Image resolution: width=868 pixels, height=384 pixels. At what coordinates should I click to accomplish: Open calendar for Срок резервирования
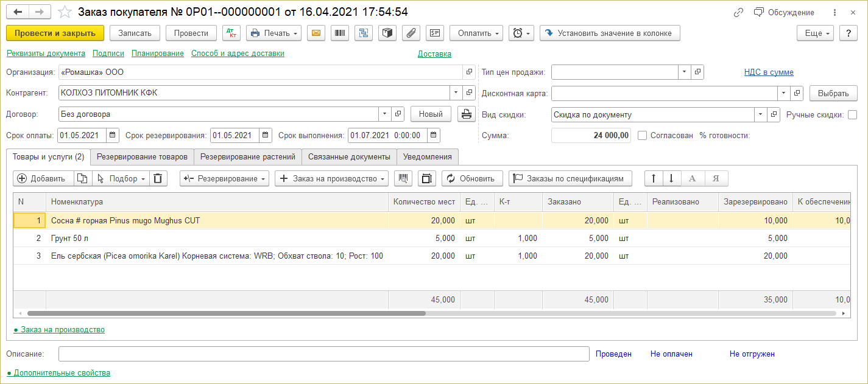point(266,135)
